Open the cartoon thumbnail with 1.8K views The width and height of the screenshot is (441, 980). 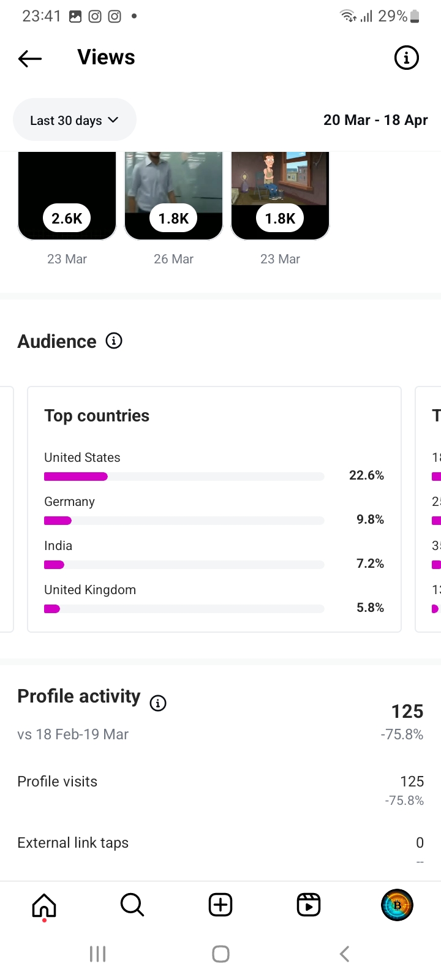[280, 196]
